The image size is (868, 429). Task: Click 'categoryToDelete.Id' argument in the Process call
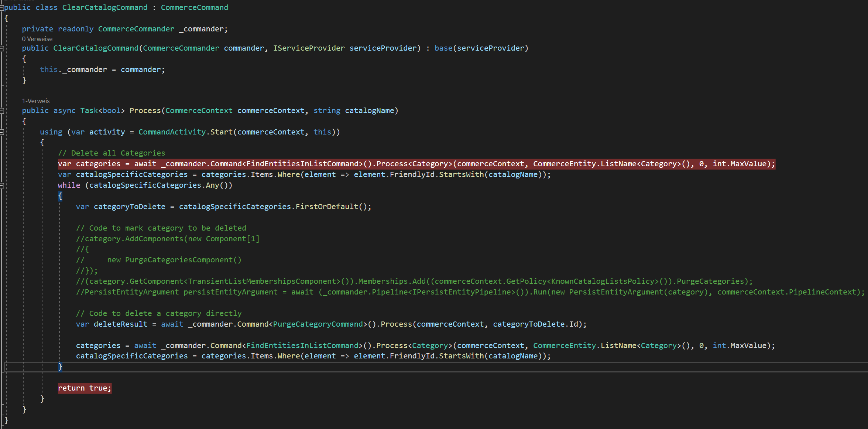coord(535,324)
